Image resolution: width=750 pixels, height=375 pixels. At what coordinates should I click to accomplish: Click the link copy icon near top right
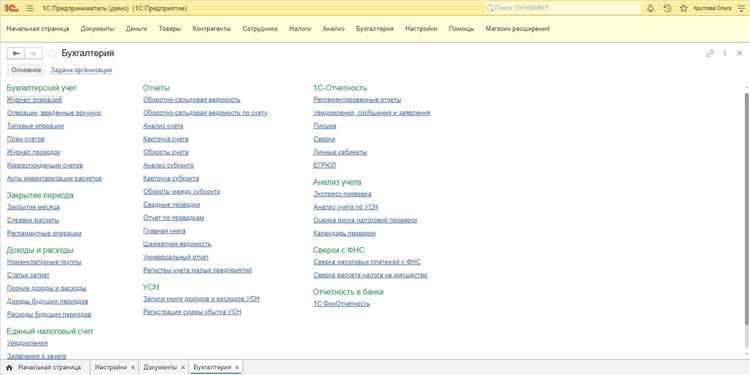tap(710, 54)
